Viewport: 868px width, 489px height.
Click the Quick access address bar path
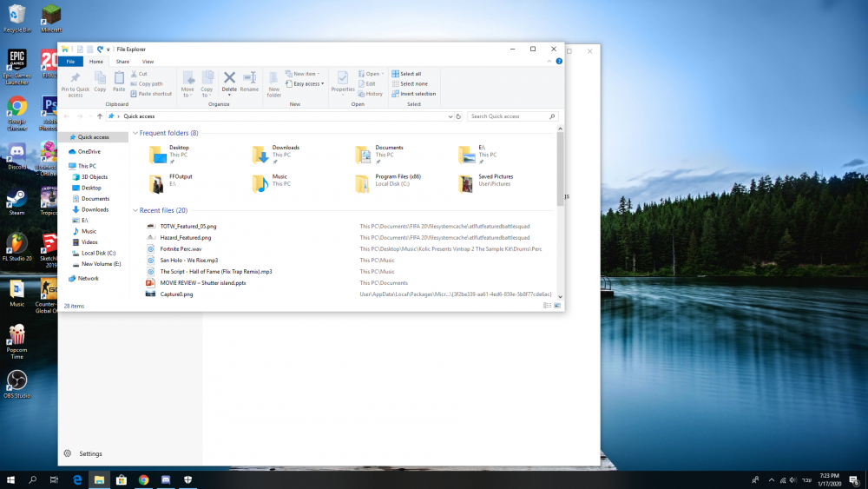click(x=139, y=116)
